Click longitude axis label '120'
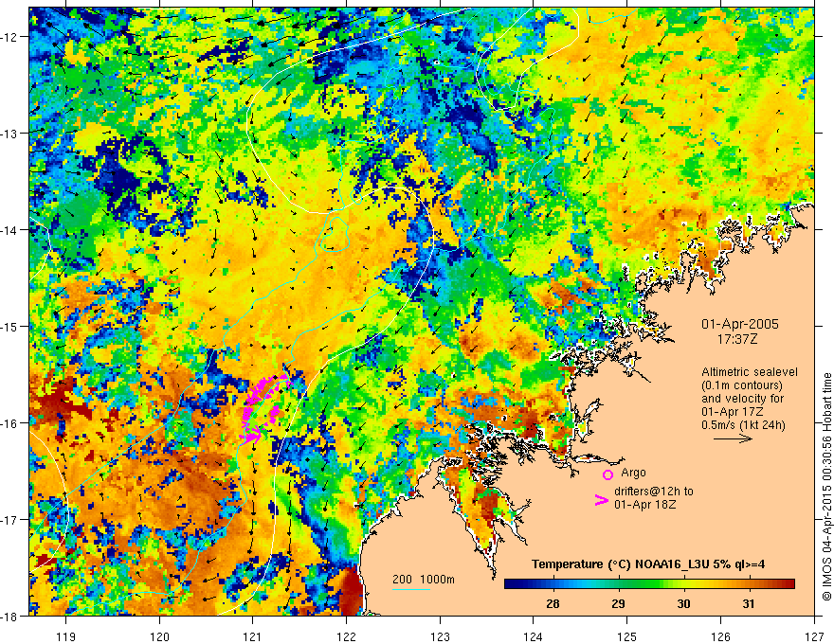 pyautogui.click(x=159, y=636)
